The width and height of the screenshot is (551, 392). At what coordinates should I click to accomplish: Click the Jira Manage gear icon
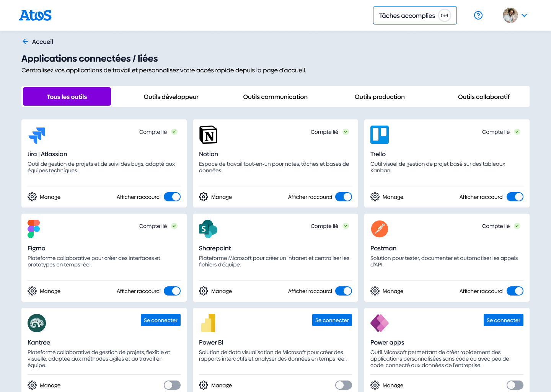(32, 197)
